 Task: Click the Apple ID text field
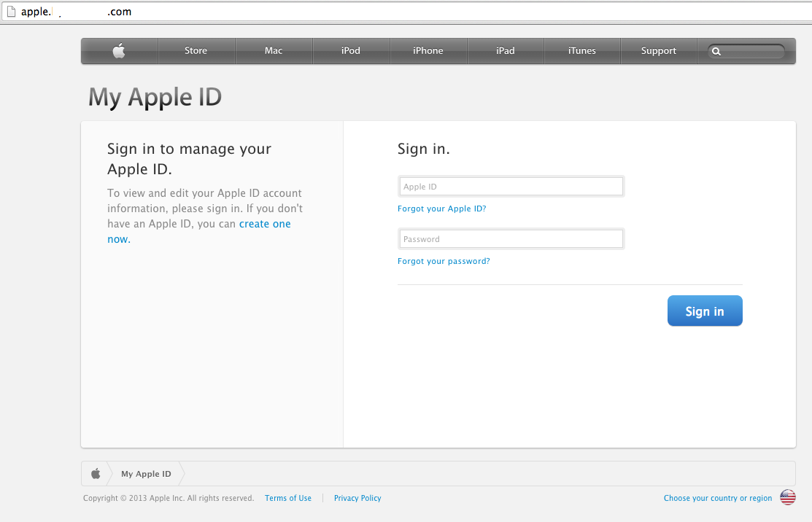coord(511,187)
